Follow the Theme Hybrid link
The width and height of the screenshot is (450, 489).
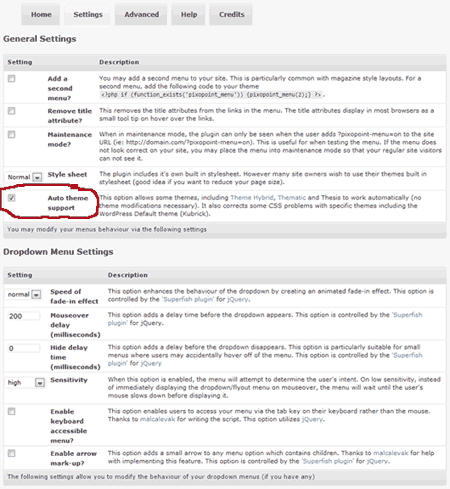tap(252, 198)
